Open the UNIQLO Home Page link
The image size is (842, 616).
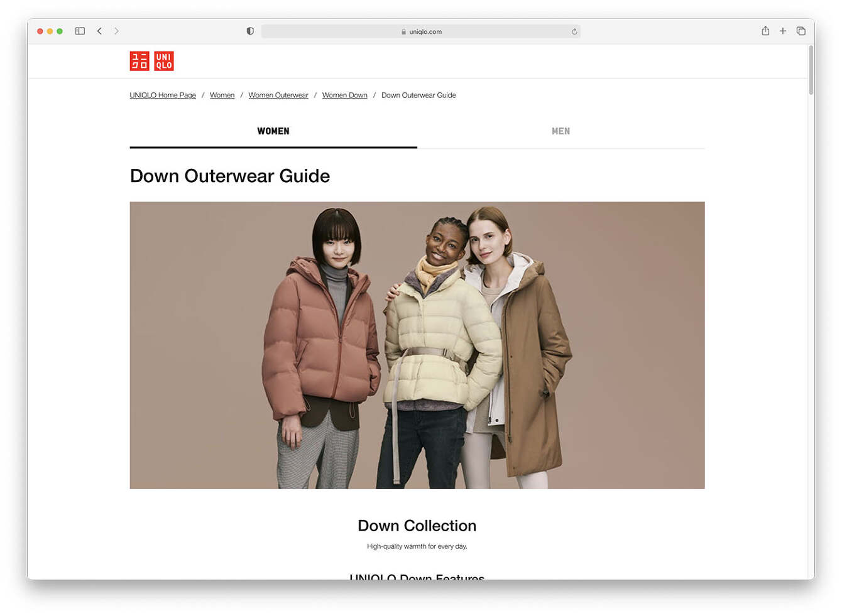tap(162, 95)
